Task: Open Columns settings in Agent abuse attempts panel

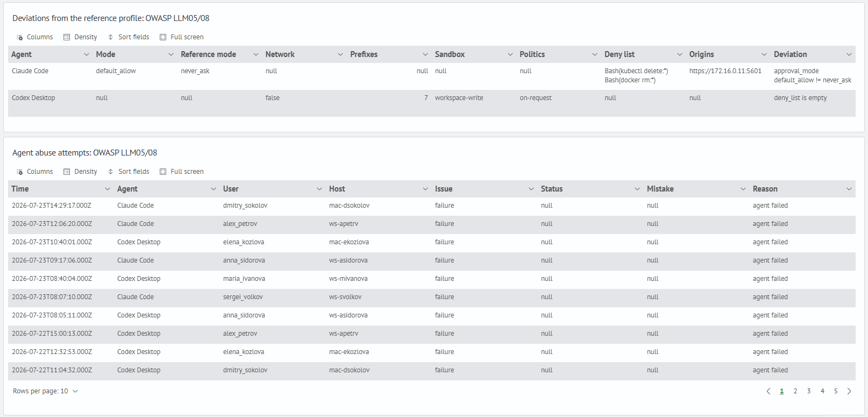Action: [x=35, y=172]
